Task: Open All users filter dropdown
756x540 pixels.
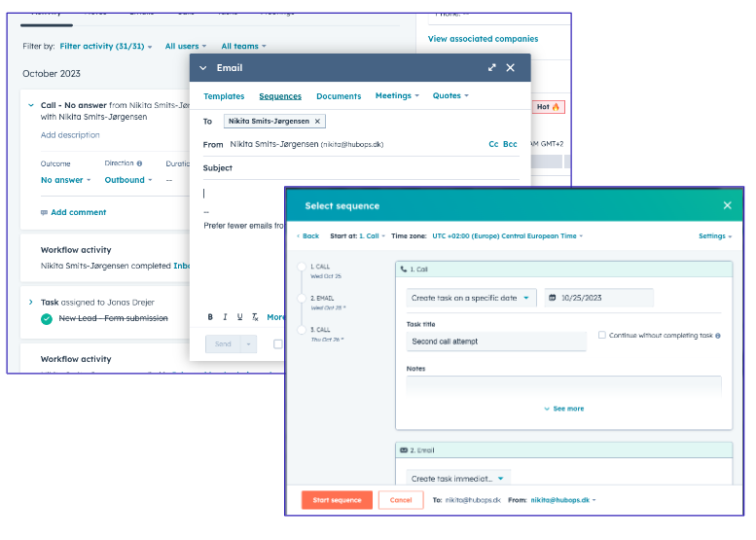Action: tap(186, 47)
